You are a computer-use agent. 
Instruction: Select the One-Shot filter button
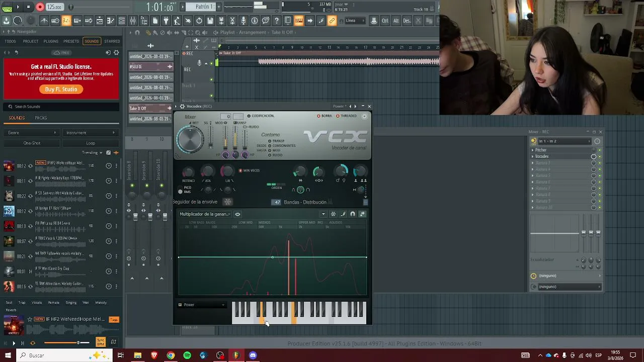[32, 143]
